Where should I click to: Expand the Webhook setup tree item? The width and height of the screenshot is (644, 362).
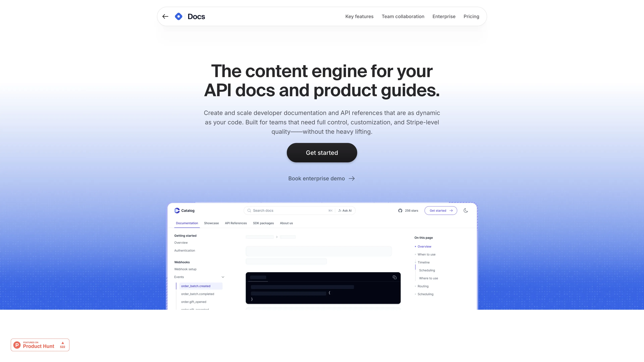185,269
